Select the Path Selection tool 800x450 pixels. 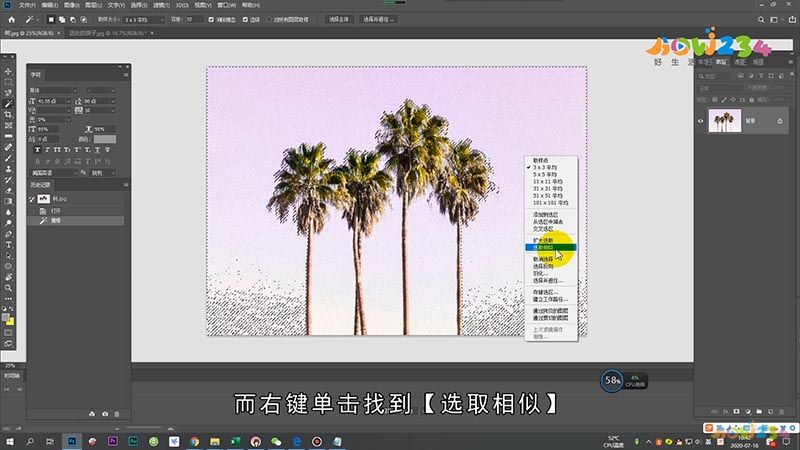(8, 256)
